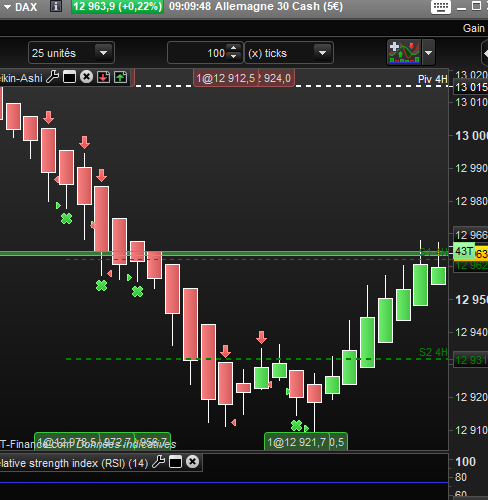The height and width of the screenshot is (500, 488).
Task: Click the RSI 100 scale label
Action: click(466, 462)
